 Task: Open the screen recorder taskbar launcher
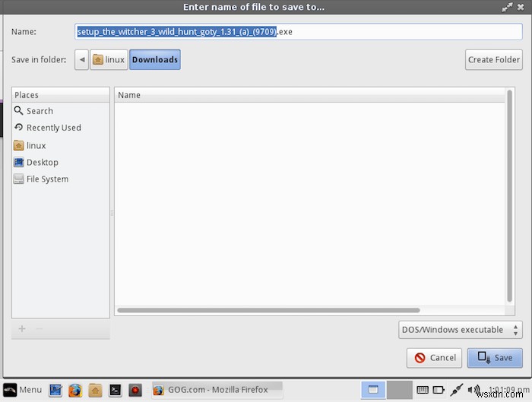tap(135, 390)
